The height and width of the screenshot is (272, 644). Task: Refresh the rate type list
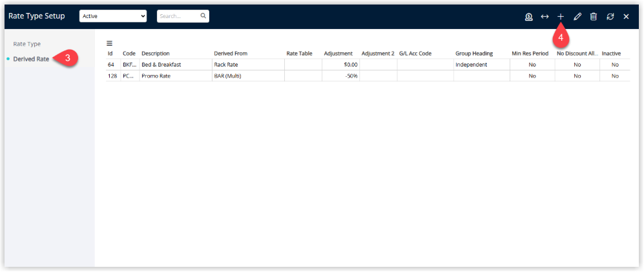(x=610, y=16)
